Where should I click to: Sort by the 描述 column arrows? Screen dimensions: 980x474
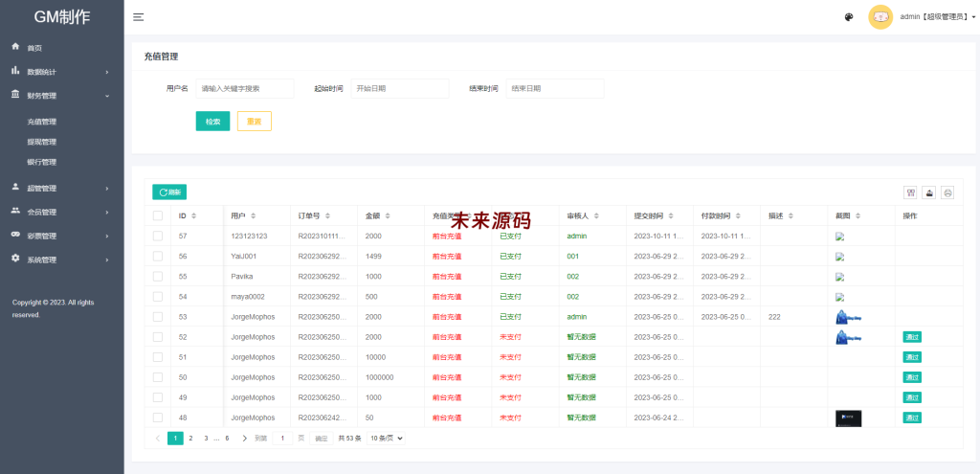point(791,215)
